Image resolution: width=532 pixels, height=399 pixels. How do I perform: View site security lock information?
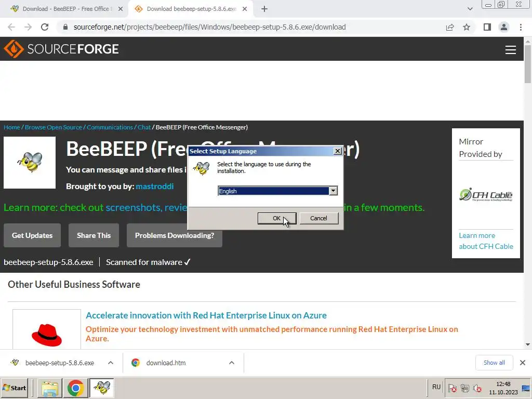click(x=65, y=27)
